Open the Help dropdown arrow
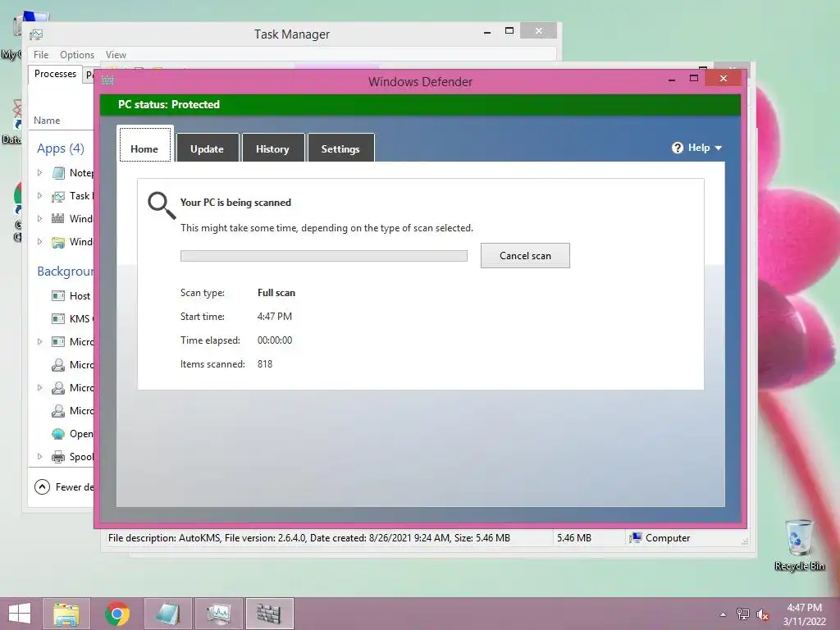 point(719,148)
